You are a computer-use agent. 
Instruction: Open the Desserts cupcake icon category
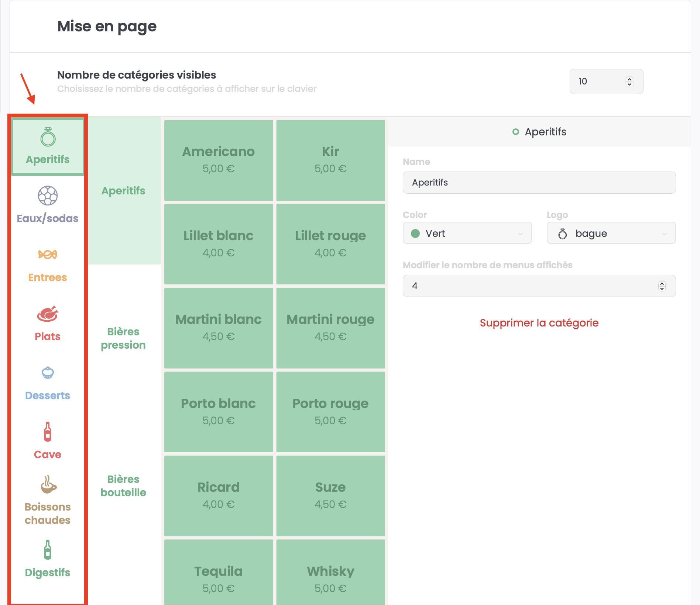pos(48,373)
